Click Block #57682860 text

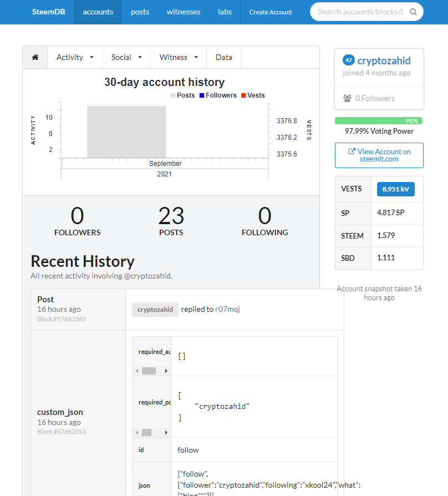(62, 319)
